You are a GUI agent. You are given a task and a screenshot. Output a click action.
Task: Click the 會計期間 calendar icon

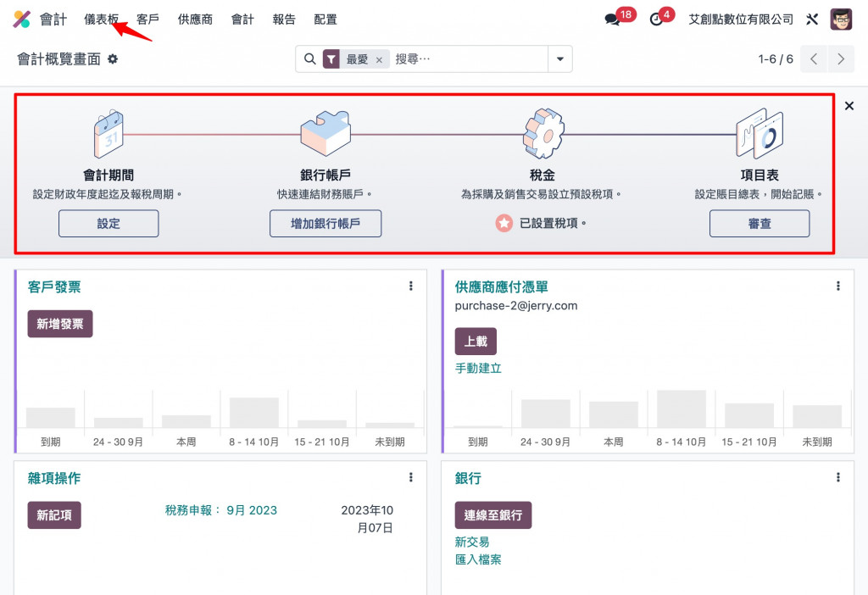click(108, 133)
